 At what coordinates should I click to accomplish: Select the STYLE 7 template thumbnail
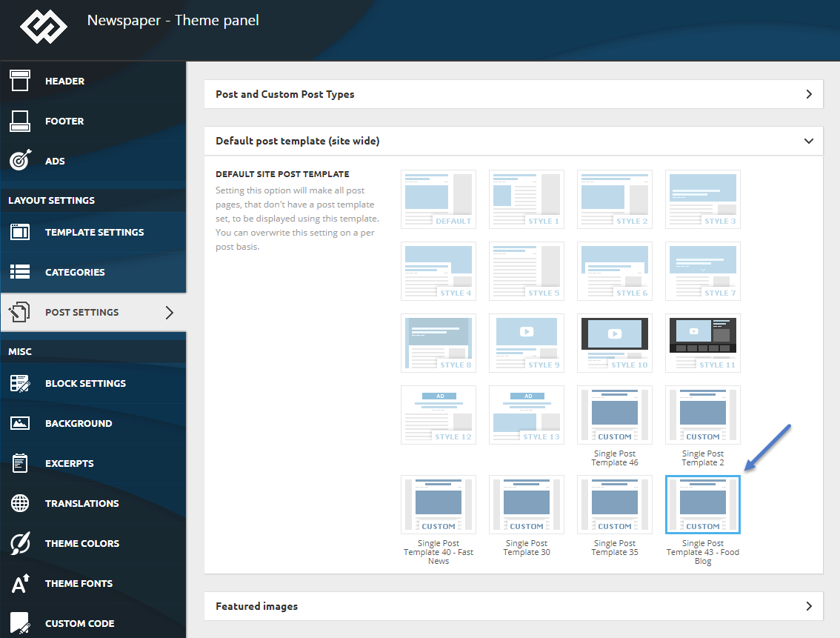click(x=703, y=271)
